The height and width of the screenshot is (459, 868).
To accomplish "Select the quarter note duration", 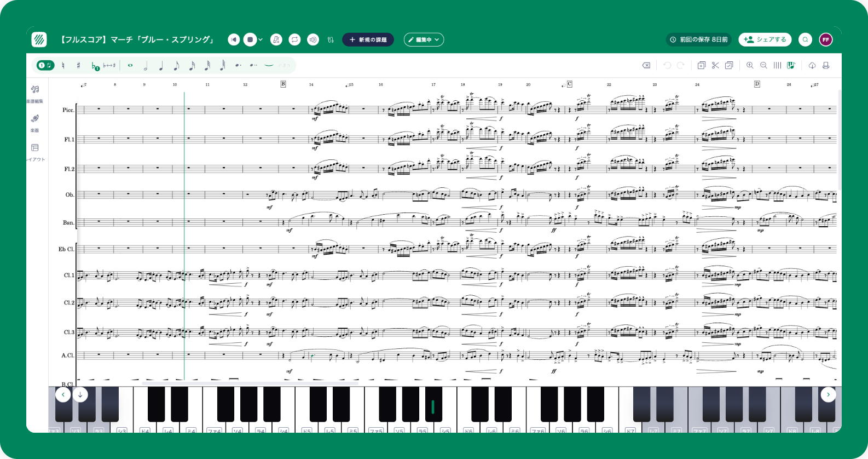I will 161,66.
